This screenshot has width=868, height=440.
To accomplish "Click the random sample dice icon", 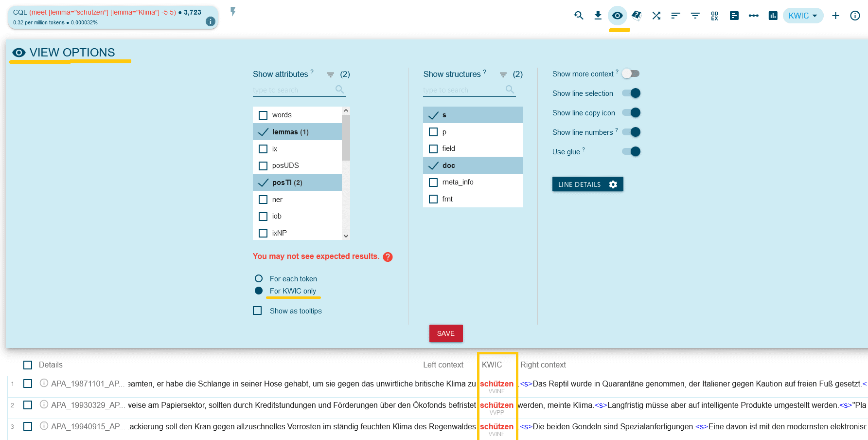I will click(x=637, y=16).
